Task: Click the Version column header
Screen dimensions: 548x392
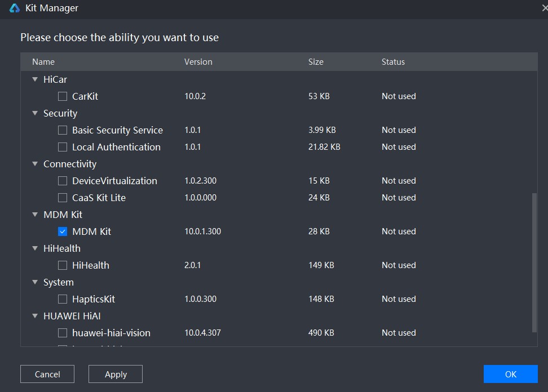Action: pyautogui.click(x=198, y=62)
